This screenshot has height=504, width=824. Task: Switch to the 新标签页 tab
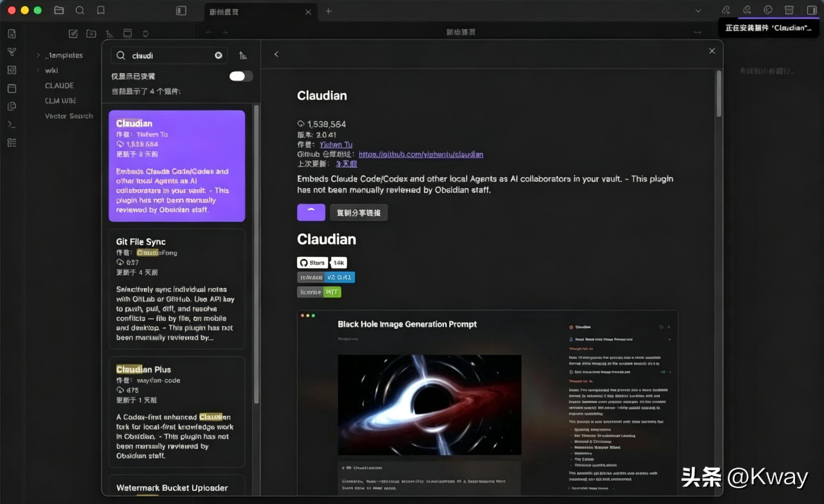261,12
